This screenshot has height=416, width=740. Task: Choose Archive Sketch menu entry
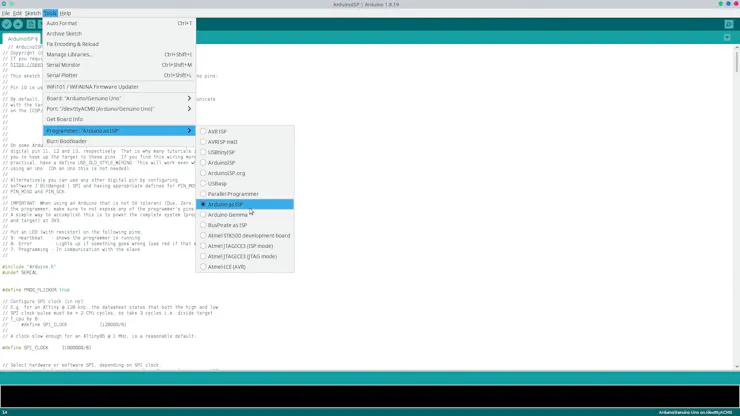(119, 34)
